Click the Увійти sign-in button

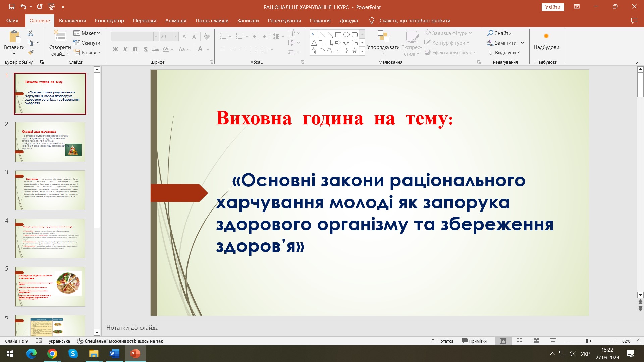coord(552,7)
